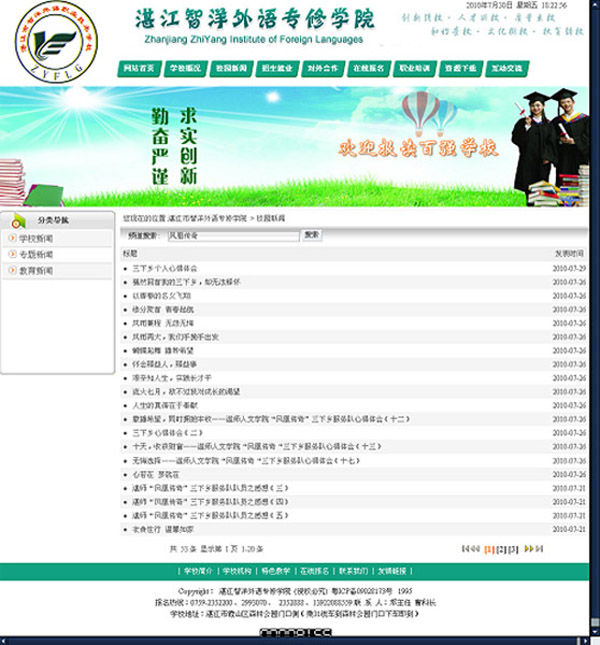Click the arrow icon beside 专题新闻
This screenshot has height=645, width=600.
click(x=12, y=255)
